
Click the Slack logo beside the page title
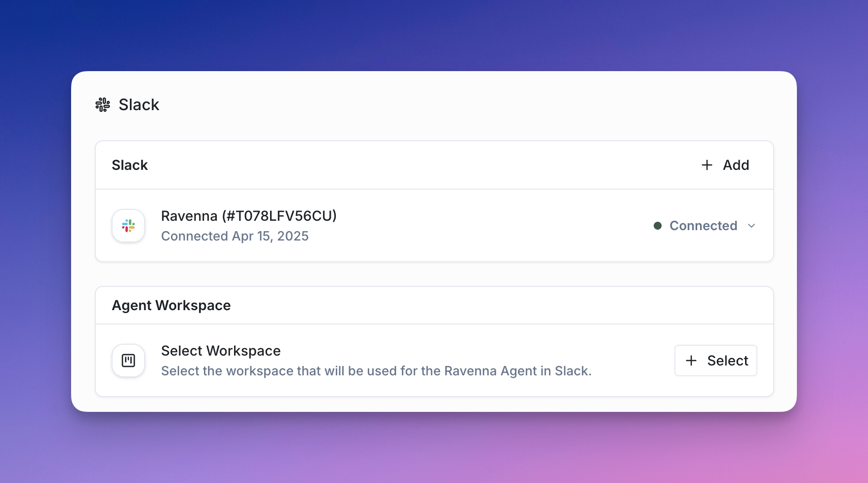click(103, 105)
